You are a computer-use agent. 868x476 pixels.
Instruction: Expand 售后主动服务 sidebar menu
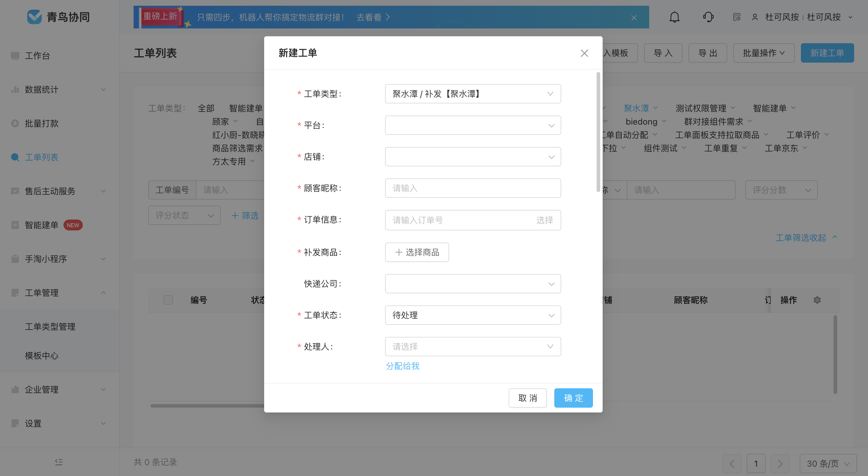tap(59, 191)
